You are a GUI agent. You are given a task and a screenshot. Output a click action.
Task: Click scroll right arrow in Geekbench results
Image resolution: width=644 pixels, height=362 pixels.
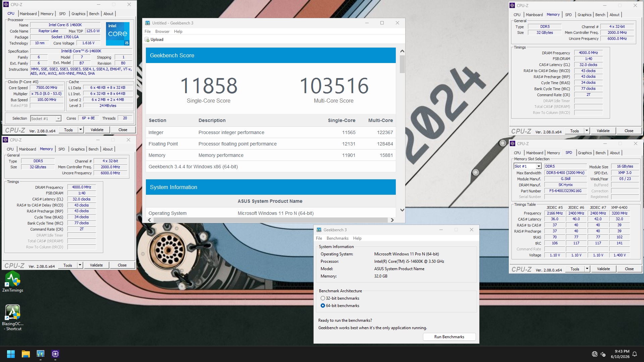tap(392, 220)
